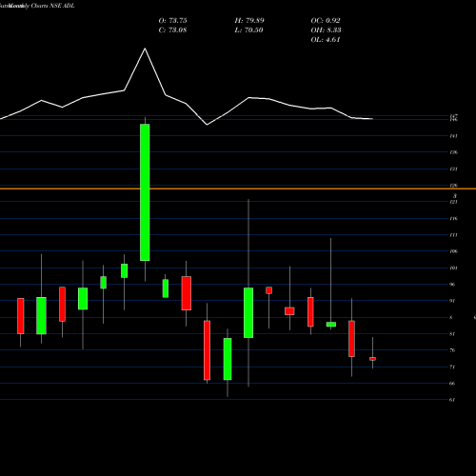Click the 'Charts NSE ADL' chart title

click(53, 6)
